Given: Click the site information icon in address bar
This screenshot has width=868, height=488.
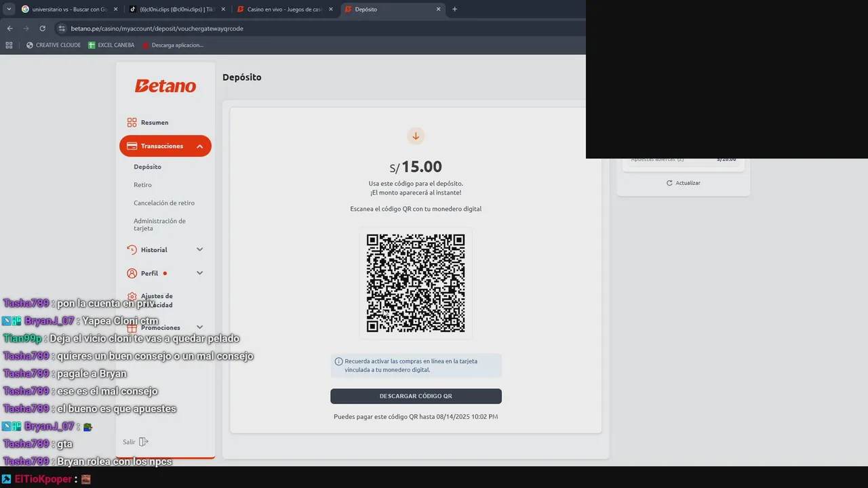Looking at the screenshot, I should point(62,28).
